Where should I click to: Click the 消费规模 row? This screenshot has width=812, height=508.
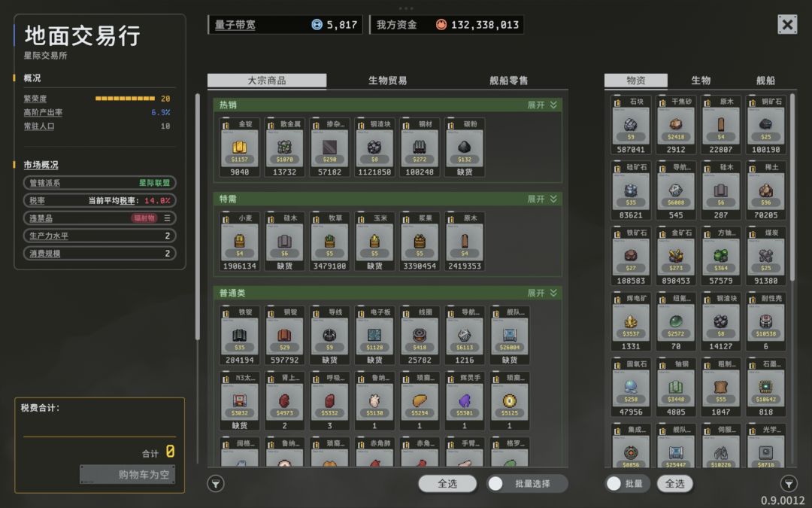pos(99,254)
